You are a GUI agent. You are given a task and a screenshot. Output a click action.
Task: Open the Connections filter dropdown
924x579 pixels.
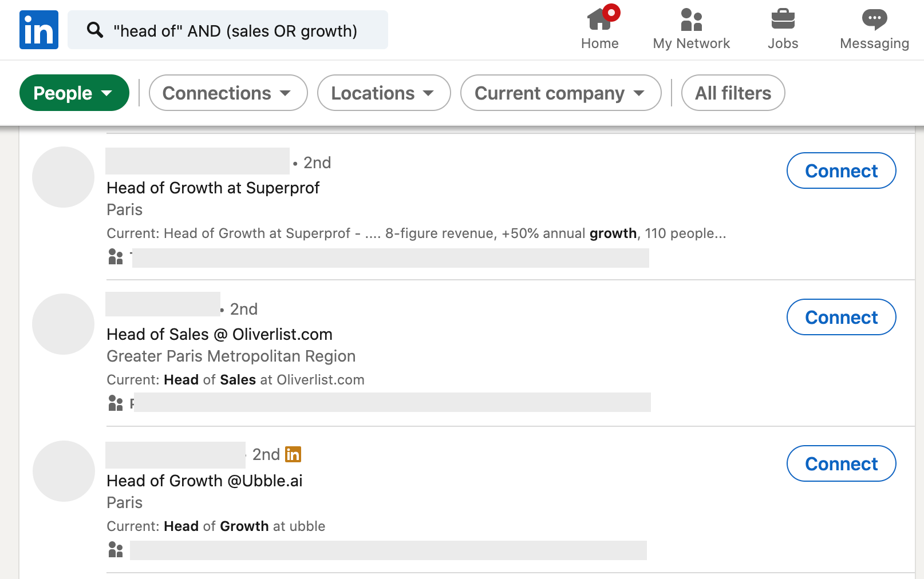228,93
